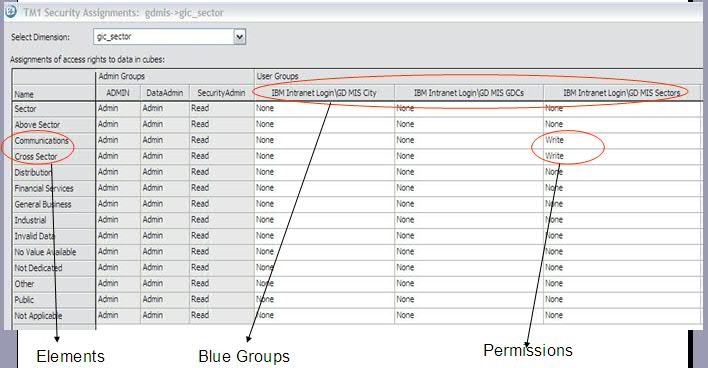This screenshot has width=708, height=368.
Task: Select the GD MIS GDCs group header
Action: (469, 93)
